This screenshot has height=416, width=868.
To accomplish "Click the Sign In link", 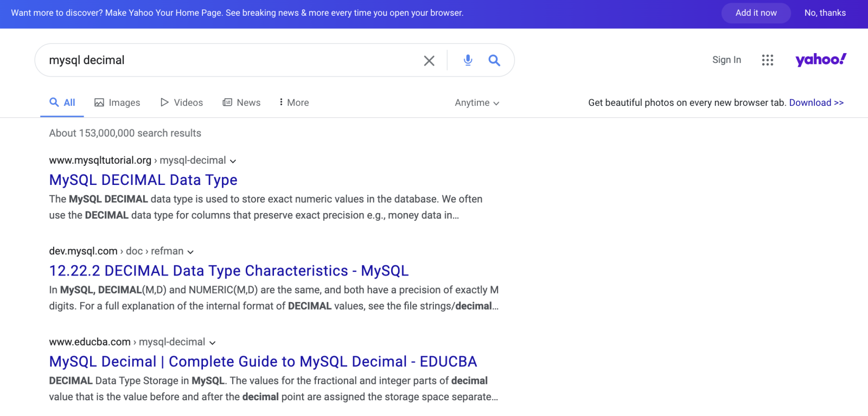I will click(x=726, y=60).
